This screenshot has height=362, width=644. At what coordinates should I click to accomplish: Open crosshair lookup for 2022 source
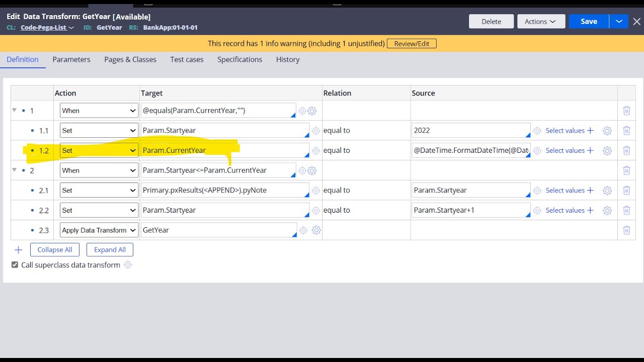537,131
